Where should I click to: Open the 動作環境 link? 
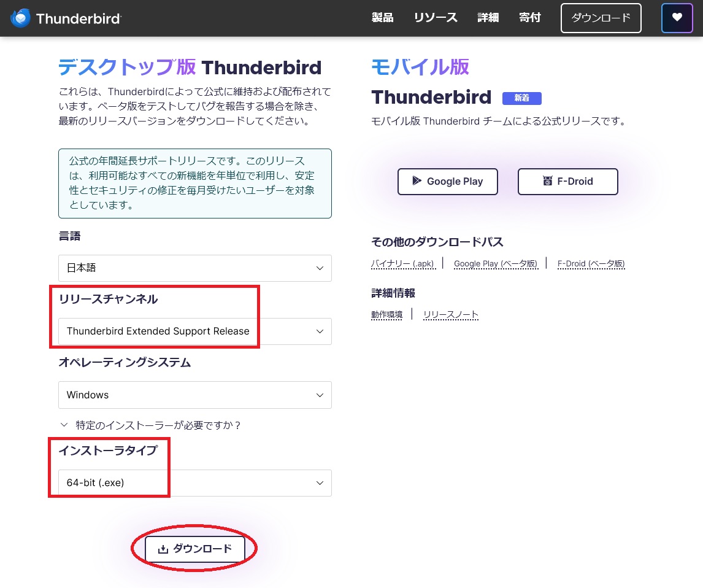(x=386, y=315)
